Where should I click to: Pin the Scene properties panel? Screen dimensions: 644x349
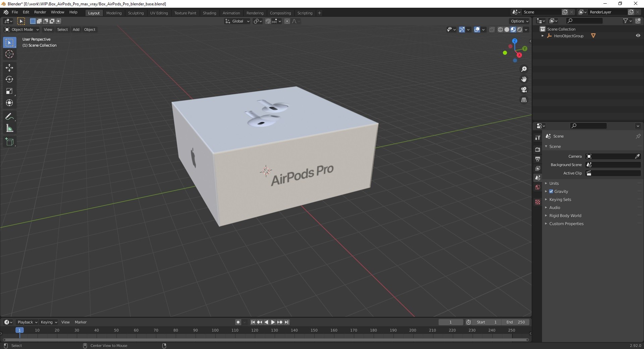pos(638,136)
